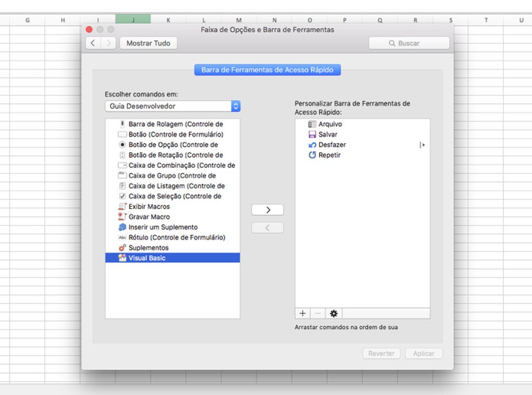Click the Caixa de Combinação icon

click(122, 165)
